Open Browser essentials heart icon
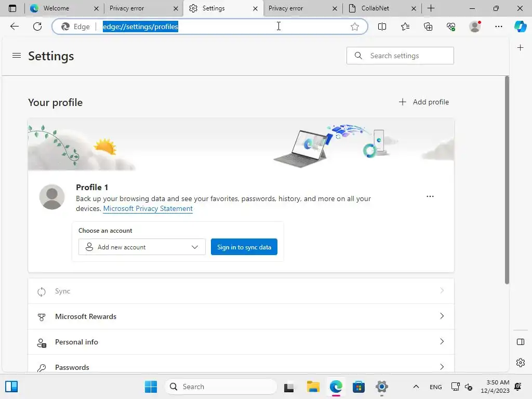532x399 pixels. pyautogui.click(x=451, y=26)
